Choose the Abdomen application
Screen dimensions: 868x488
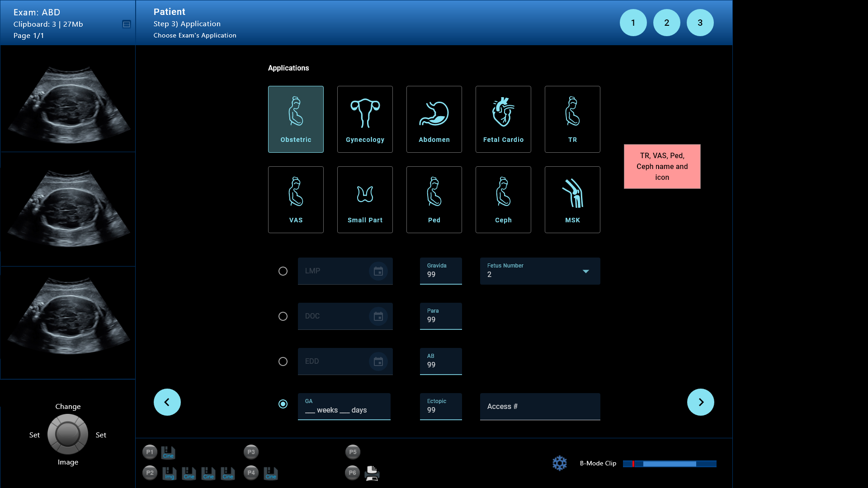click(434, 119)
